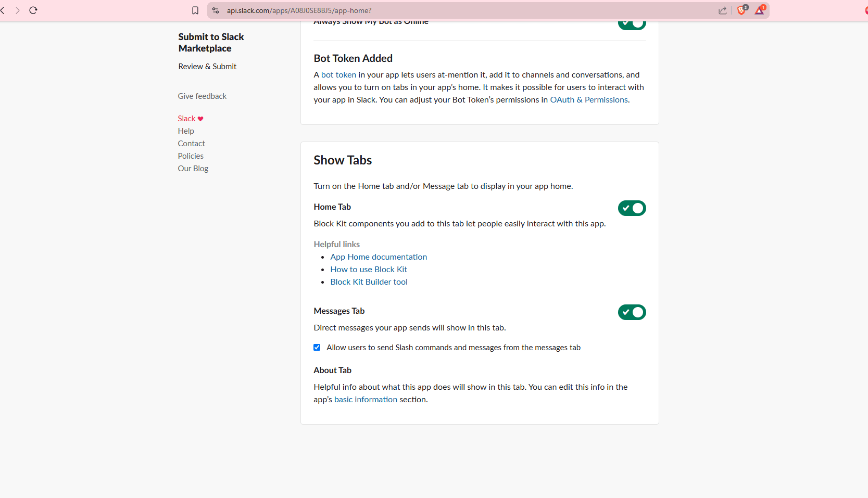Click the bot token link

[338, 75]
